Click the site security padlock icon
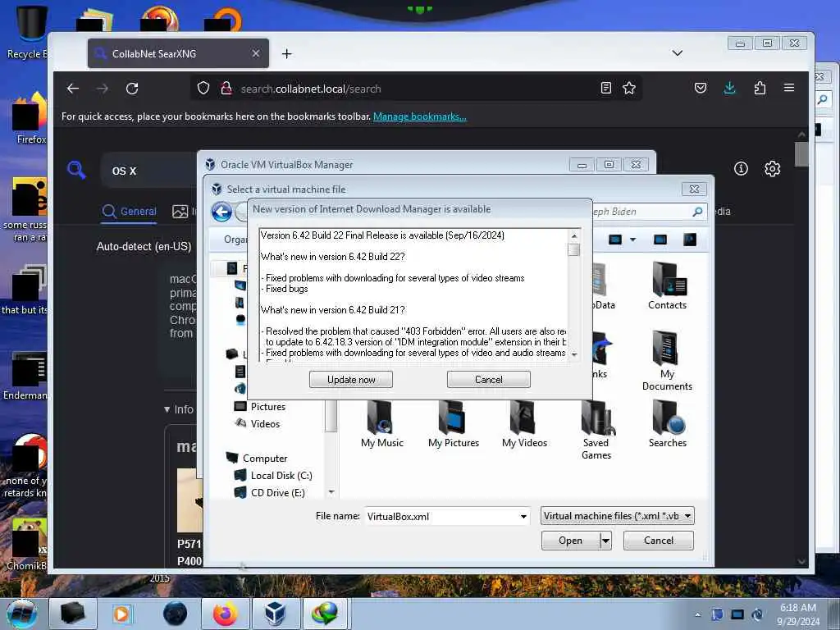Viewport: 840px width, 630px height. 226,88
